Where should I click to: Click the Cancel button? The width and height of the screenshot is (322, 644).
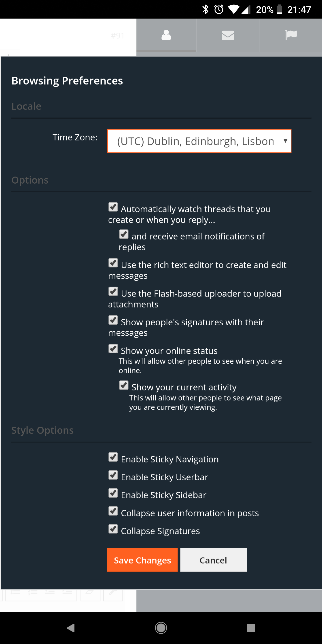click(x=214, y=560)
